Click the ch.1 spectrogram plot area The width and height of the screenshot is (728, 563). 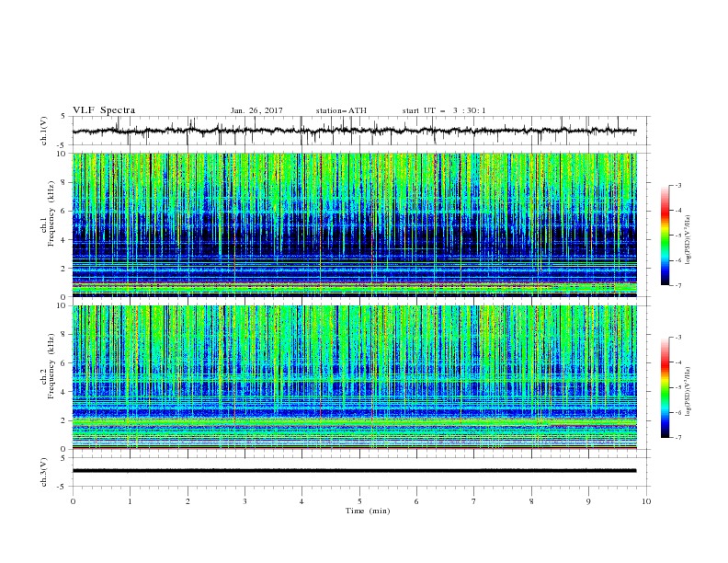point(355,224)
